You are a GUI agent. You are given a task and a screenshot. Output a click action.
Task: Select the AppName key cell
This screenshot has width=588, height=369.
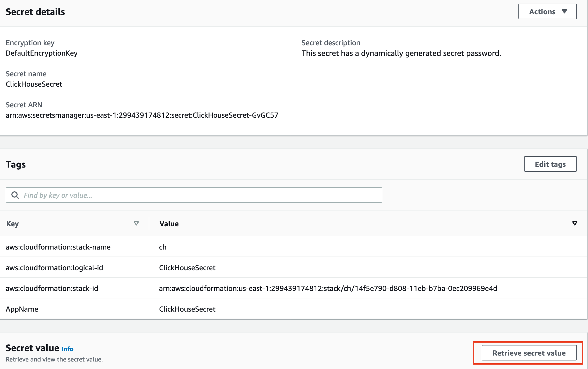(22, 309)
